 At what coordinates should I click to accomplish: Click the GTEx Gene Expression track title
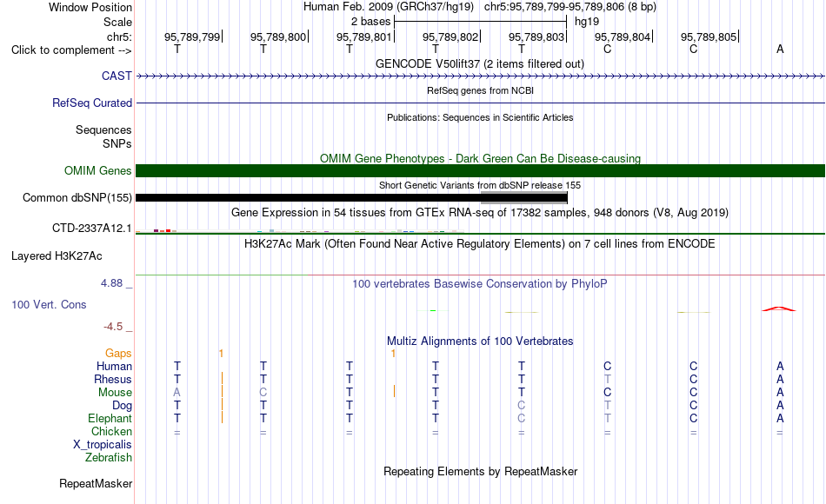[480, 213]
